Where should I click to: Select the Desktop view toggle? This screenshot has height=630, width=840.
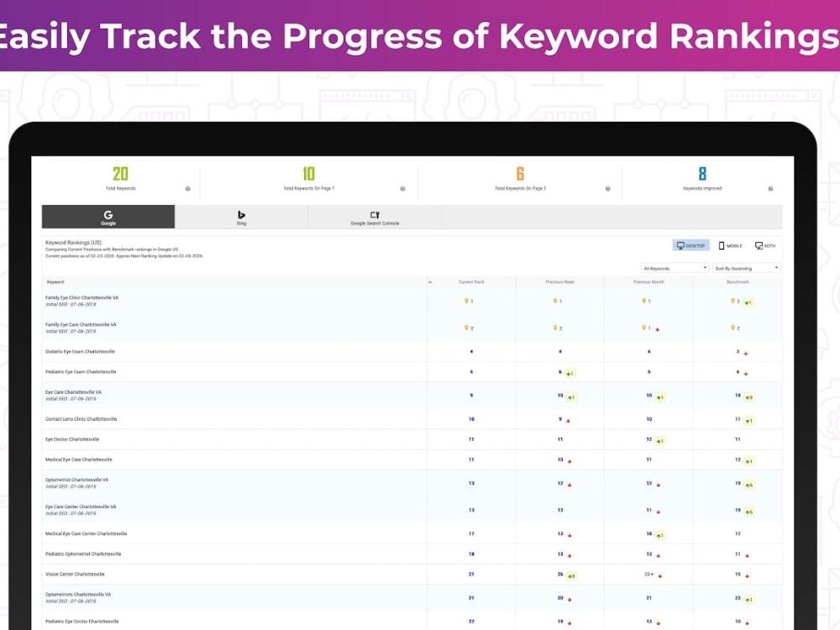pos(691,245)
